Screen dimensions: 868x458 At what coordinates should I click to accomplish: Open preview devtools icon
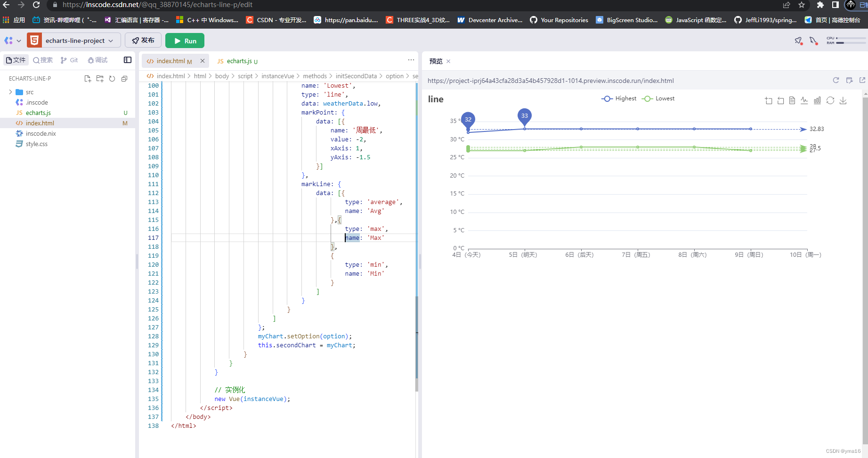click(849, 80)
